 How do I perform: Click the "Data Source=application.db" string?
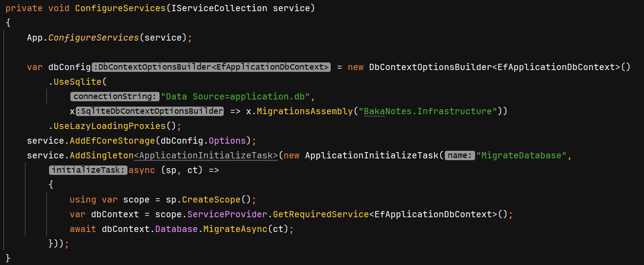click(x=235, y=96)
